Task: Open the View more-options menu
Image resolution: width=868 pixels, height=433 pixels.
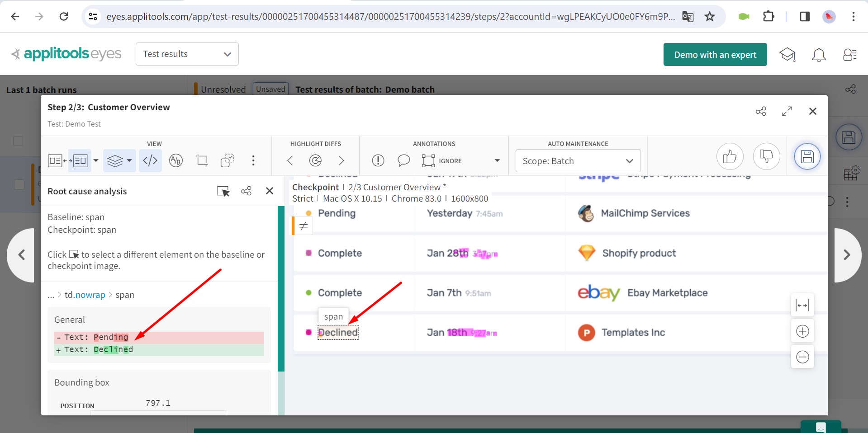Action: 253,160
